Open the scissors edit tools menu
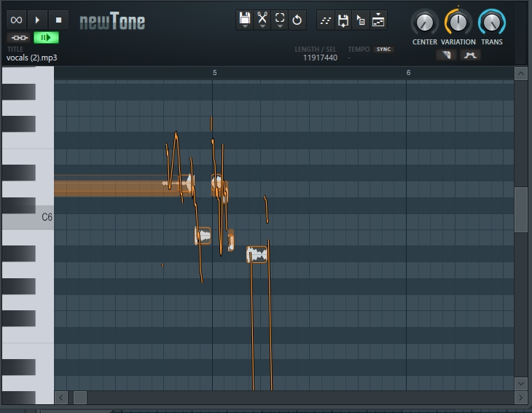532x413 pixels. pos(262,20)
